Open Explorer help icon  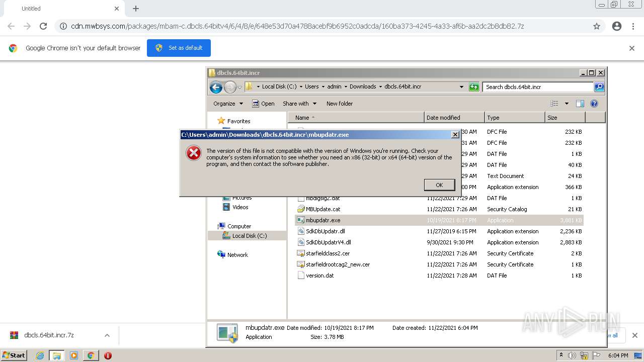click(594, 104)
